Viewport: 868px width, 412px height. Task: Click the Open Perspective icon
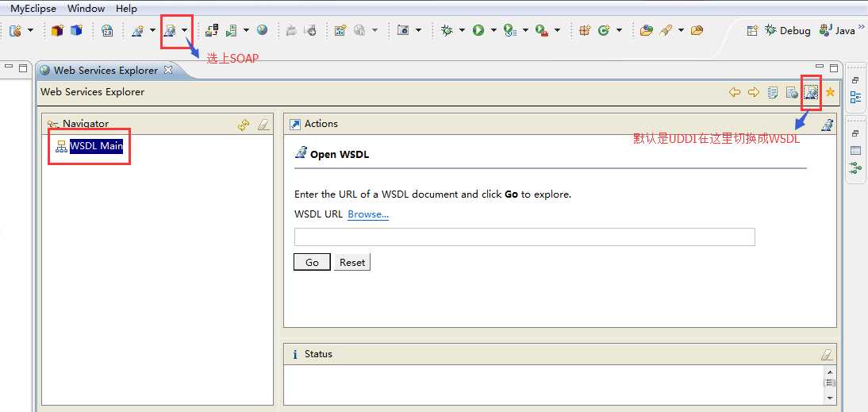click(751, 30)
